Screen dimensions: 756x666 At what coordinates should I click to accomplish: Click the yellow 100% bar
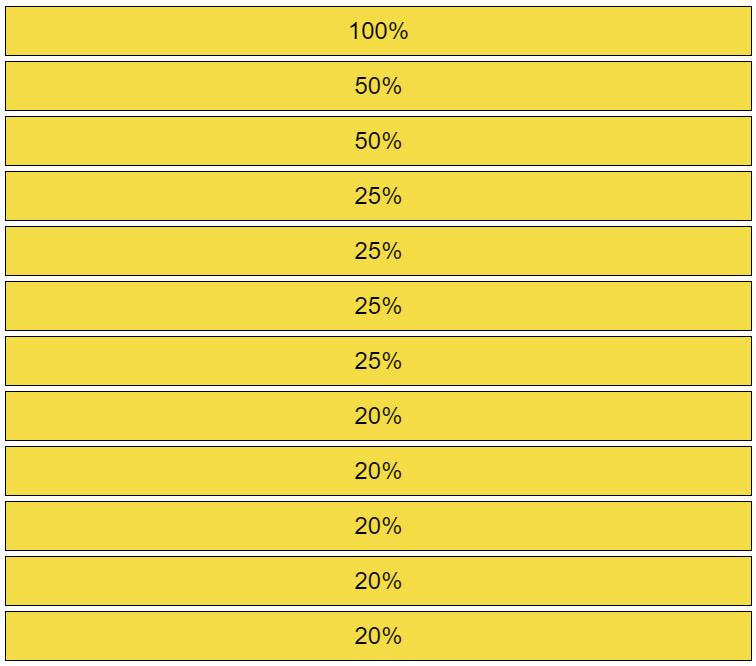(378, 31)
